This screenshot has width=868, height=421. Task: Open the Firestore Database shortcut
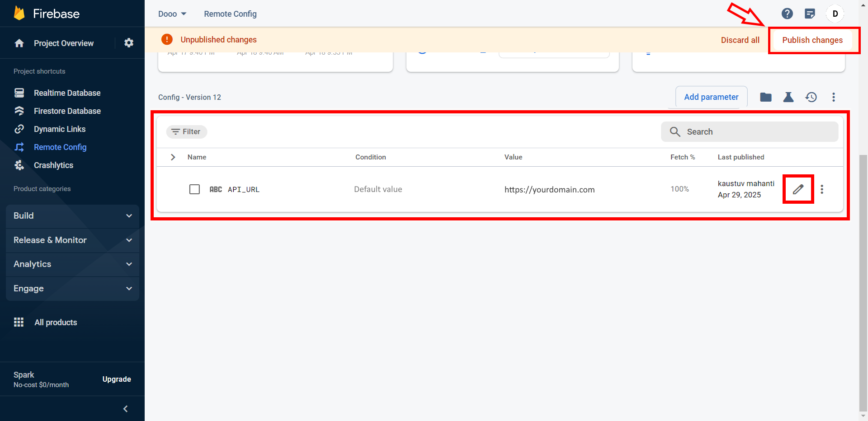point(67,111)
